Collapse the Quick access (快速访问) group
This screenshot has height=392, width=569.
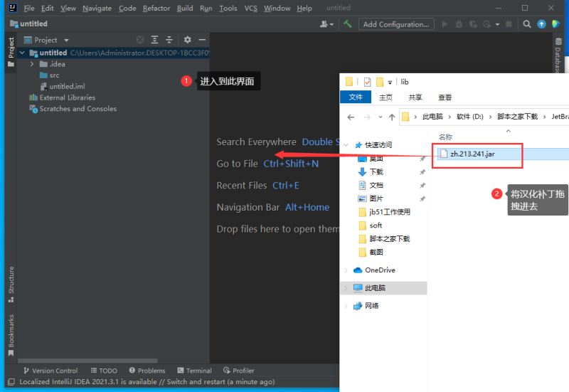pos(346,145)
